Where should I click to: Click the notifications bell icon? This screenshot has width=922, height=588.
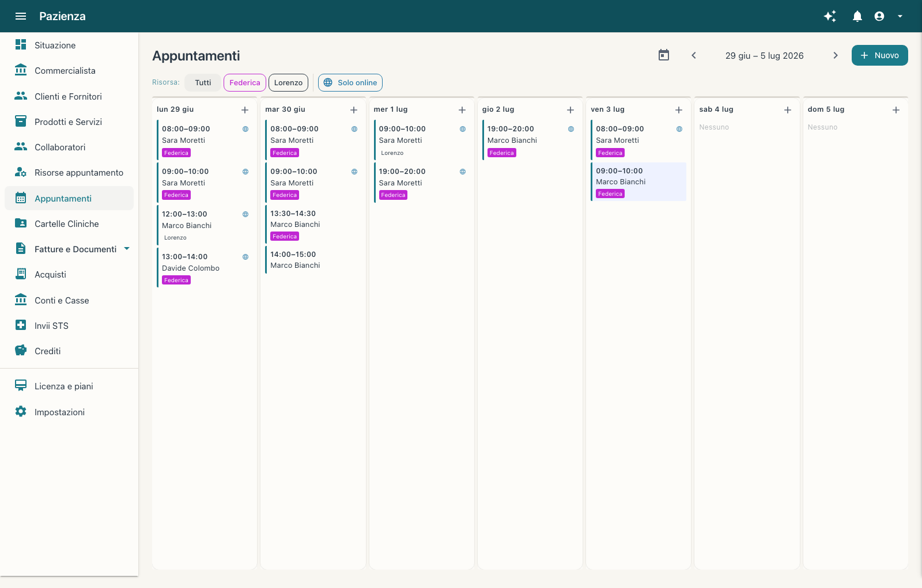click(857, 16)
